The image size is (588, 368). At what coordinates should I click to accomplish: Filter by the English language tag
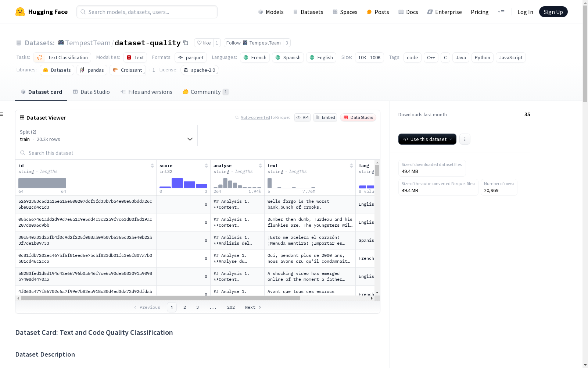coord(321,57)
